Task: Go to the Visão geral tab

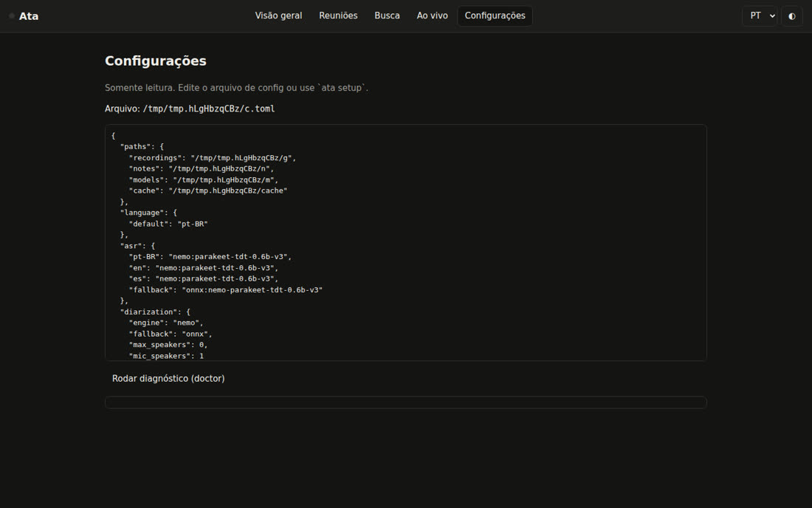Action: point(278,16)
